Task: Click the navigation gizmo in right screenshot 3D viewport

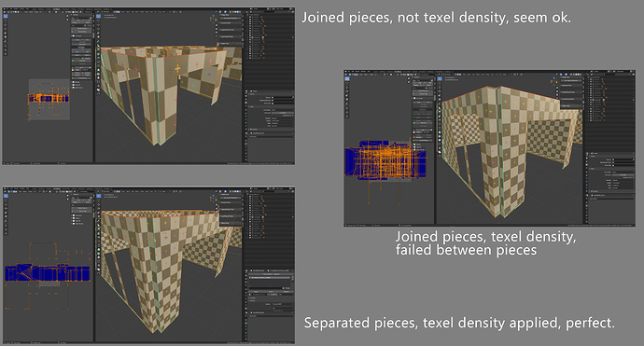Action: (x=555, y=82)
